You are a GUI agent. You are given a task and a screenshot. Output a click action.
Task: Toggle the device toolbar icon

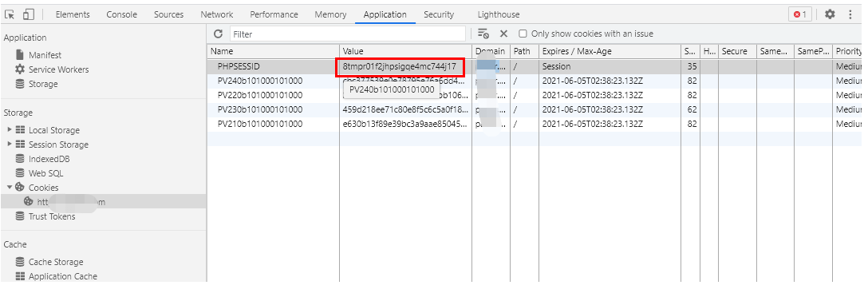tap(29, 14)
